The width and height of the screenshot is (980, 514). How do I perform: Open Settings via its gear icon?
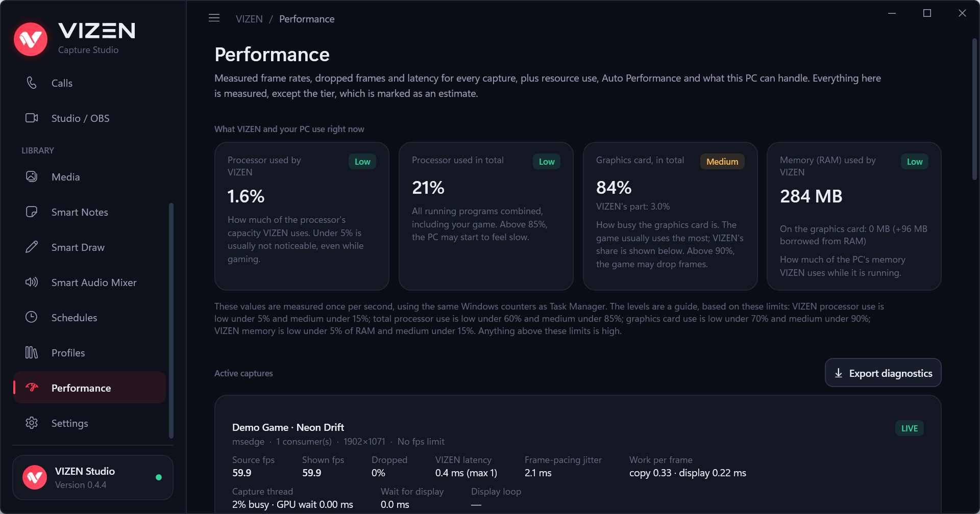[x=32, y=423]
